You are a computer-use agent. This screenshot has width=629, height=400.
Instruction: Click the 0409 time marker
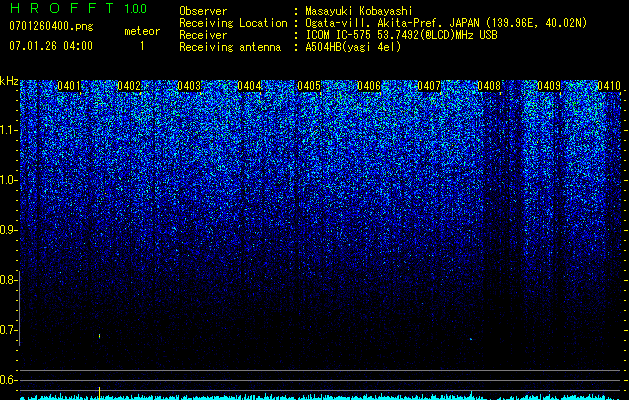[x=549, y=86]
